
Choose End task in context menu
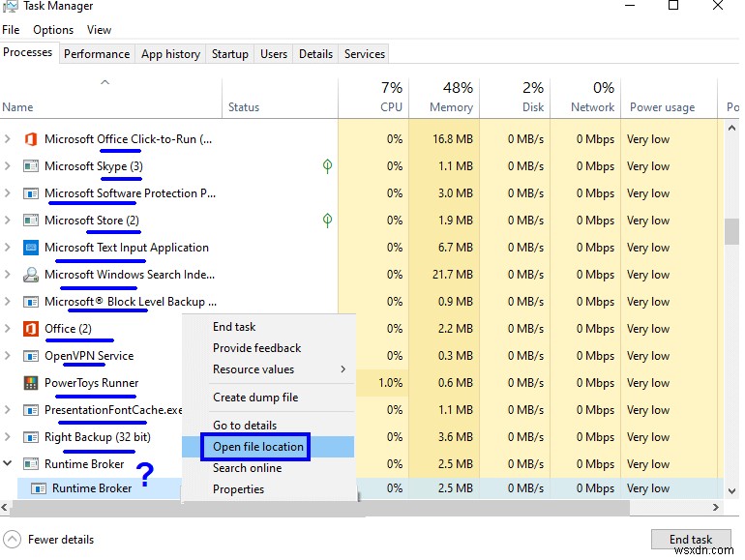pyautogui.click(x=268, y=327)
